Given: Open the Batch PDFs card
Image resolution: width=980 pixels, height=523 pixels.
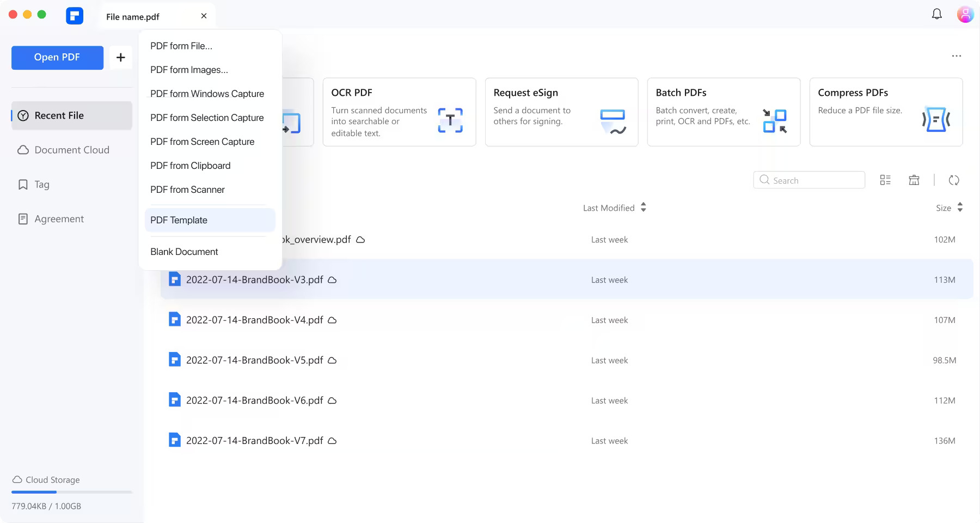Looking at the screenshot, I should click(x=724, y=112).
